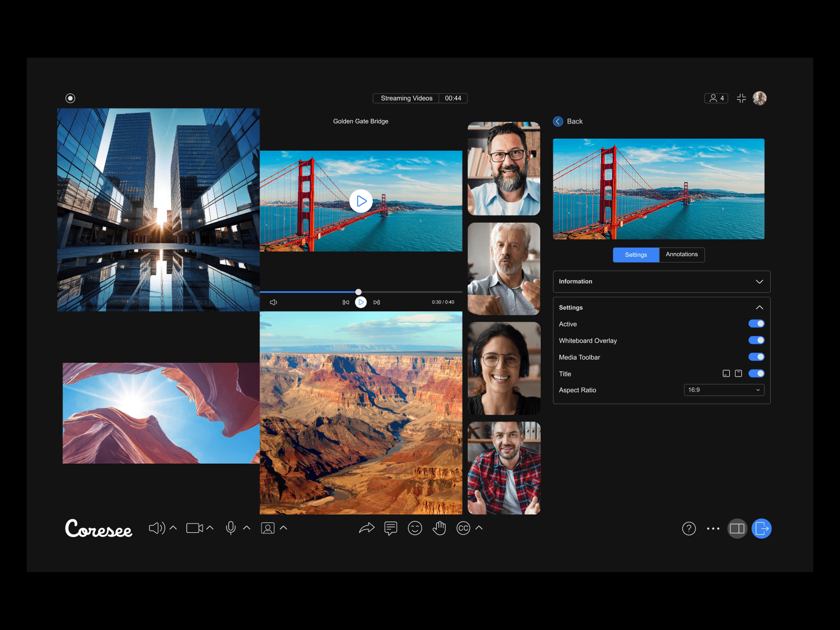Switch to the Annotations tab
The height and width of the screenshot is (630, 840).
681,255
